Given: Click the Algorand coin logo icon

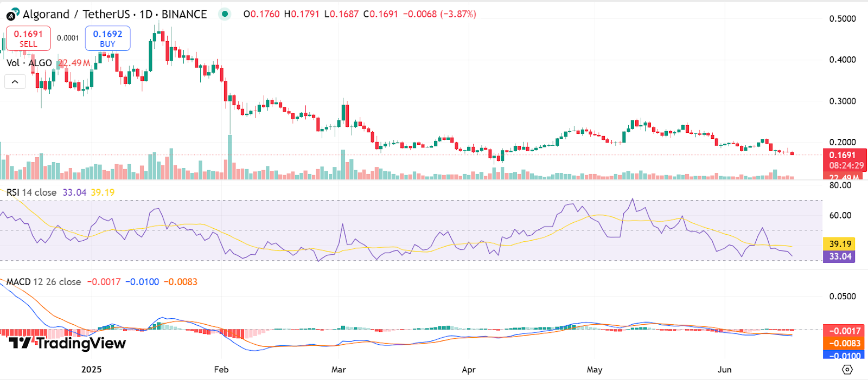Looking at the screenshot, I should [x=12, y=14].
